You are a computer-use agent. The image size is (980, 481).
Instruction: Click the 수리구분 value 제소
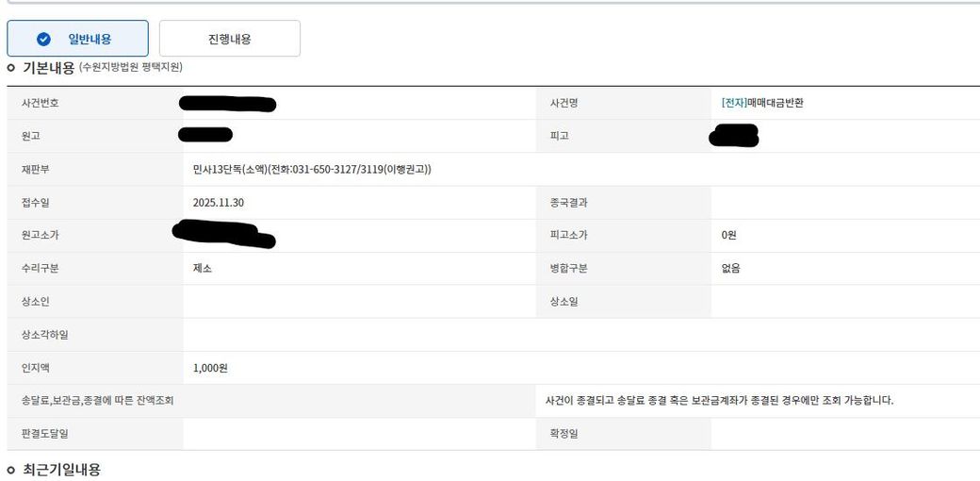coord(203,268)
